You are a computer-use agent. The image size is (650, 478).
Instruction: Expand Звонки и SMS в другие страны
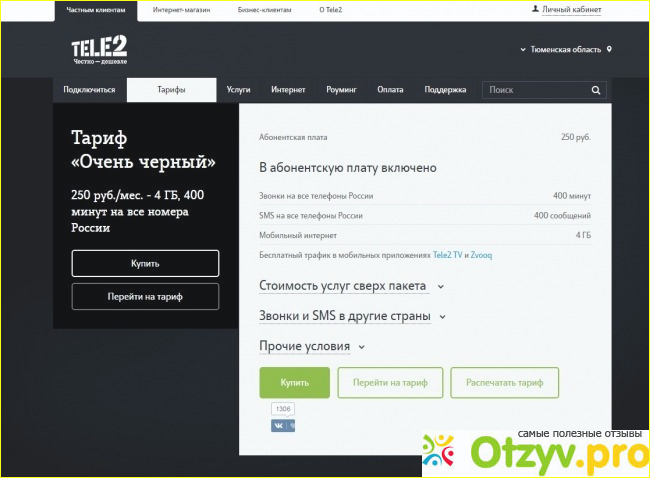pos(352,316)
